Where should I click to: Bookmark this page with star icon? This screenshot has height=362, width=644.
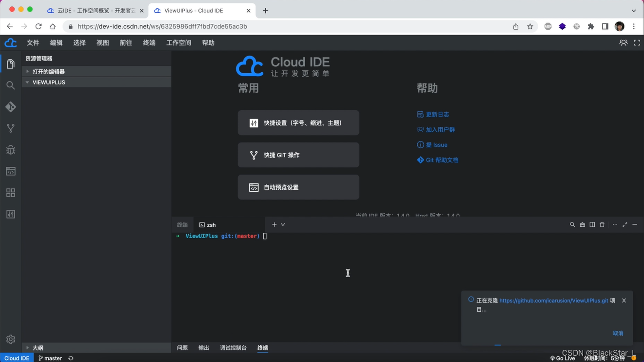click(530, 26)
